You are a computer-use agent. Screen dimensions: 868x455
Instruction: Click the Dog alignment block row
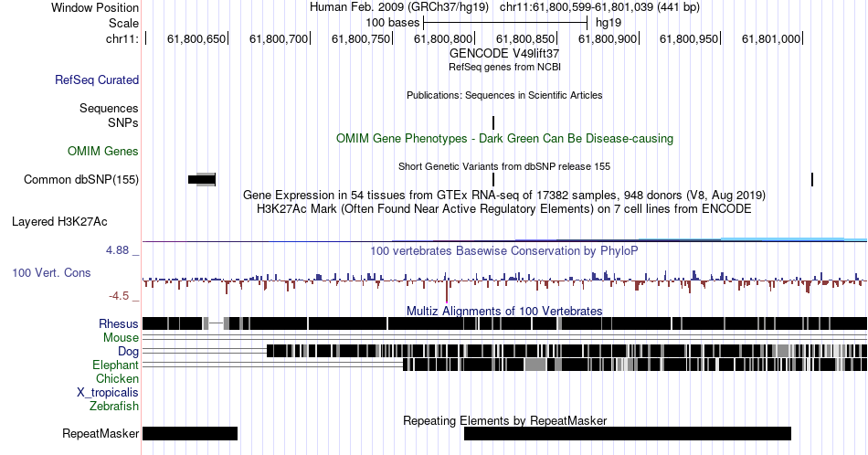566,351
